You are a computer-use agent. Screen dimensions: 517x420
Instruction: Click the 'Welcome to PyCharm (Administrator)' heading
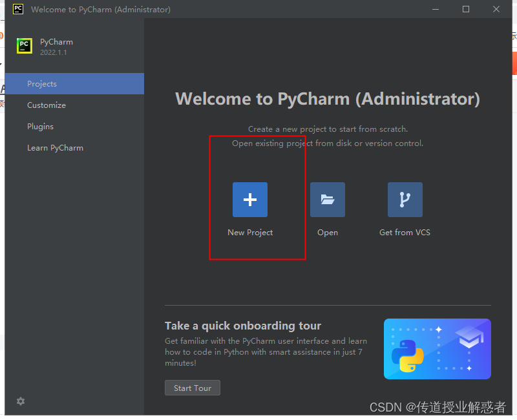click(328, 99)
